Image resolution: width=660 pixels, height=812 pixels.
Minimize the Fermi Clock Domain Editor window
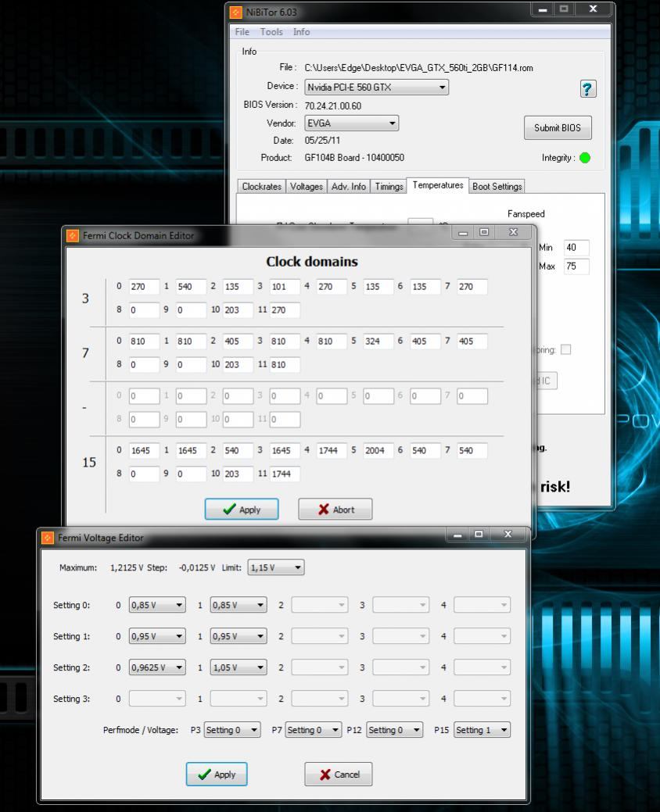coord(463,233)
